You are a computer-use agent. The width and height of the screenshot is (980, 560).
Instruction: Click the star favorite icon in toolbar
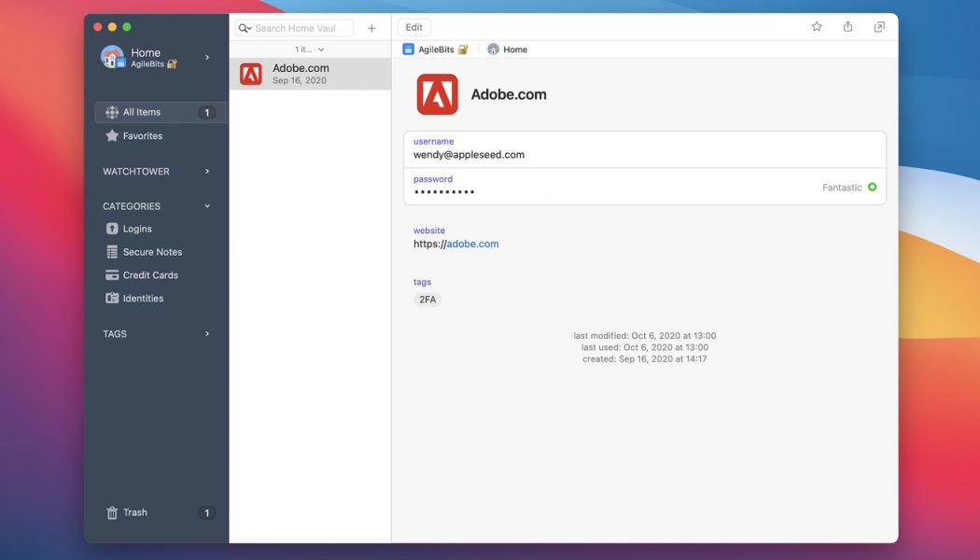pyautogui.click(x=817, y=27)
